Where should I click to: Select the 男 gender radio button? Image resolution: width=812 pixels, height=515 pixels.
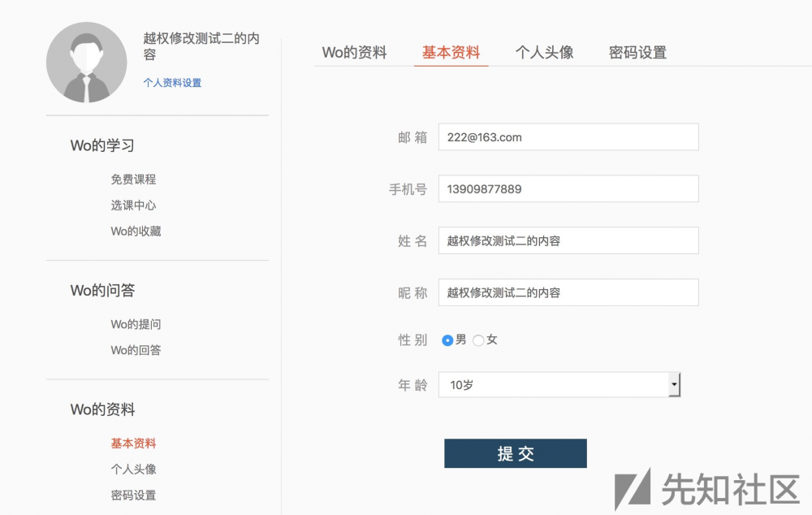pyautogui.click(x=449, y=340)
